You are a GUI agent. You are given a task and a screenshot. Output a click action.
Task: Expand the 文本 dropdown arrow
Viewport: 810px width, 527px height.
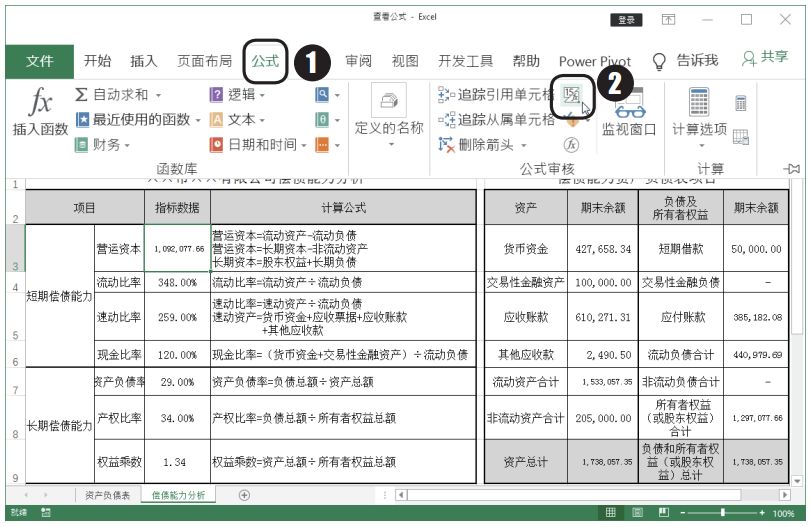(x=262, y=121)
